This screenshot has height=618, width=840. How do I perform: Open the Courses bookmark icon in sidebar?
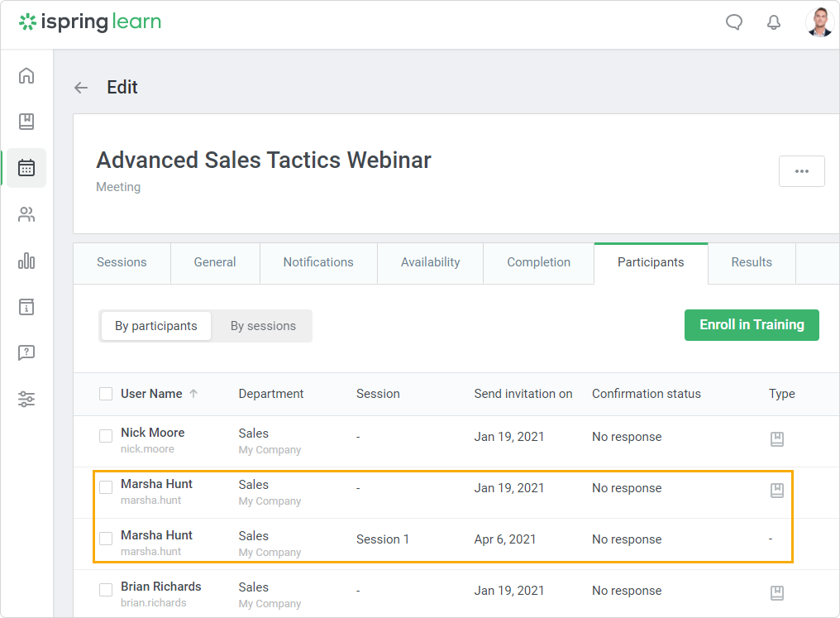(x=26, y=122)
